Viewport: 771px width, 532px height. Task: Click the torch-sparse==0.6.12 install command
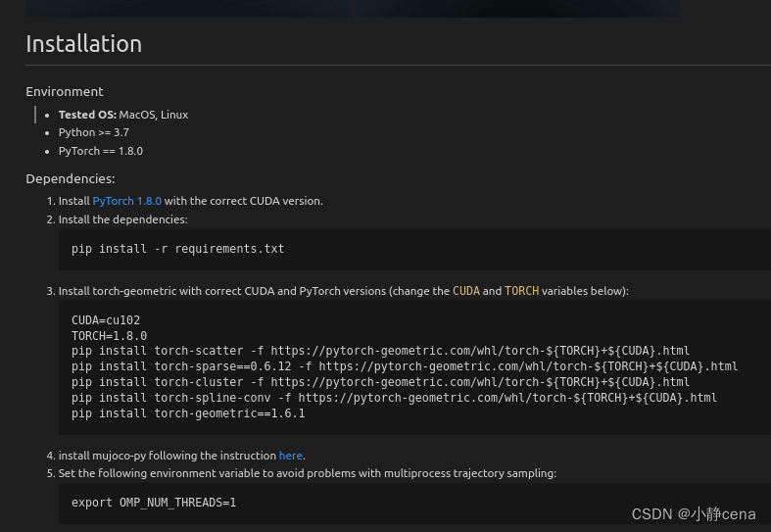[404, 366]
